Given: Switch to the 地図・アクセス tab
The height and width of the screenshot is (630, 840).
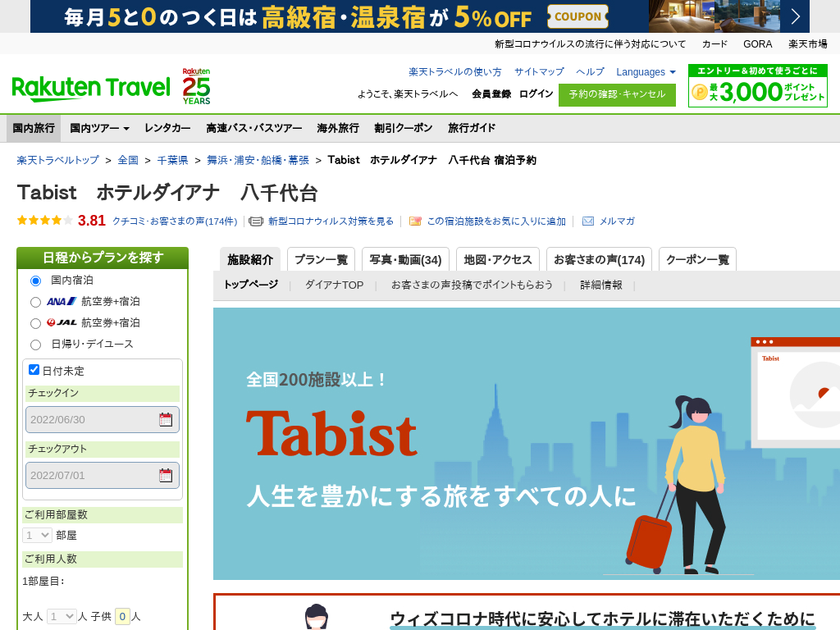Looking at the screenshot, I should point(498,260).
